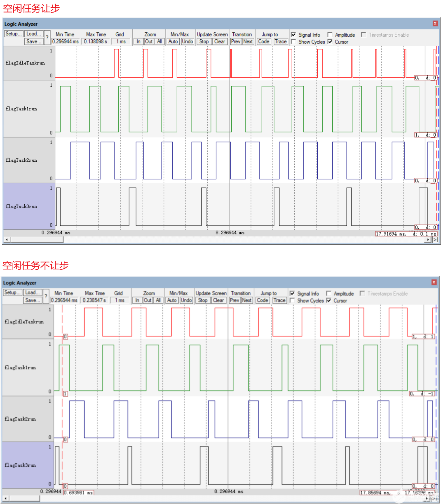
Task: Click the Grid value field in 空闲任务让步 analyzer
Action: pos(121,41)
